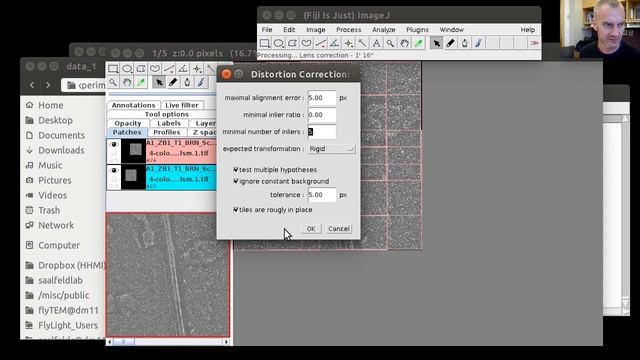Select the Pen tool in ImageJ toolbar
The image size is (640, 360).
464,43
